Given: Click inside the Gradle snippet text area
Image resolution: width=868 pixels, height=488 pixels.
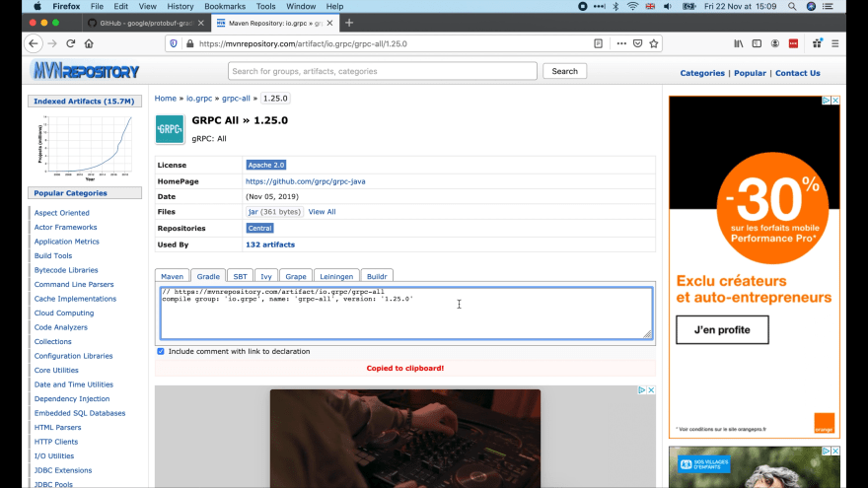Looking at the screenshot, I should click(405, 313).
